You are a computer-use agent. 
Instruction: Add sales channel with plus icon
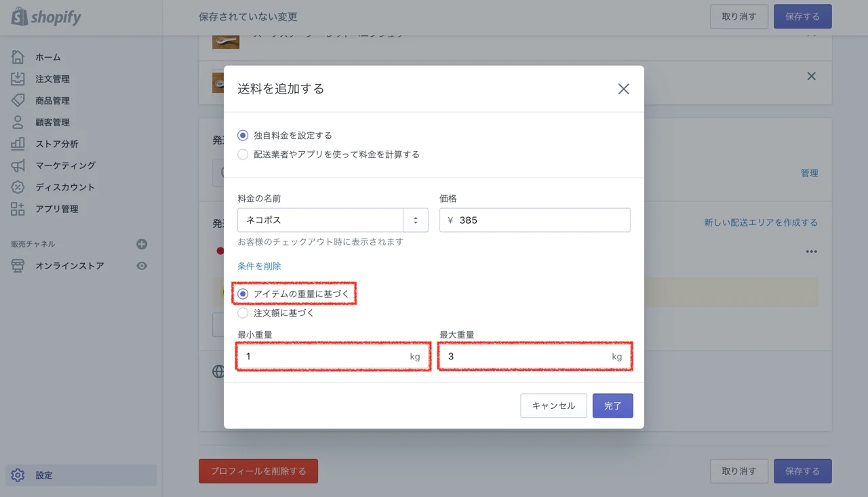coord(142,244)
